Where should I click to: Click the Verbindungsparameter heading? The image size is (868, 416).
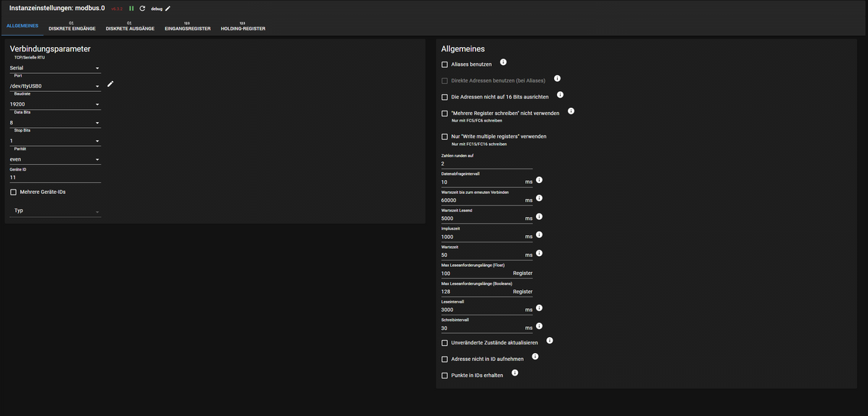[x=50, y=49]
